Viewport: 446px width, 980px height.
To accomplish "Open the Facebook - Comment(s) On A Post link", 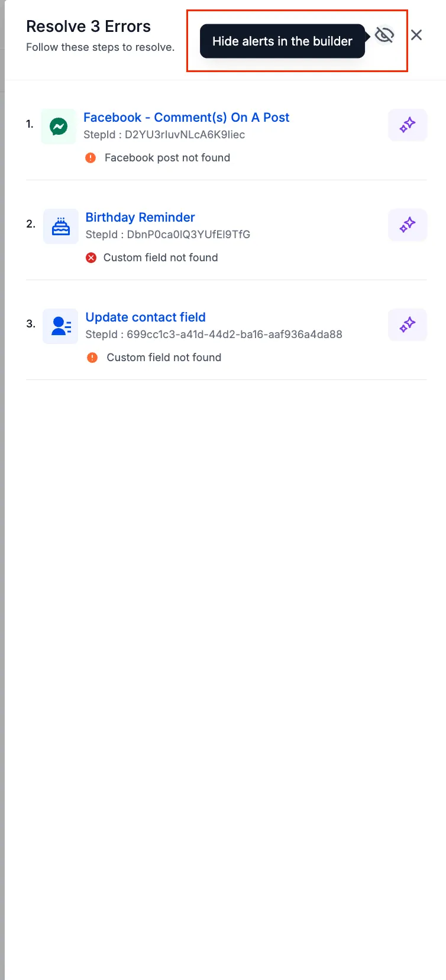I will [x=186, y=117].
